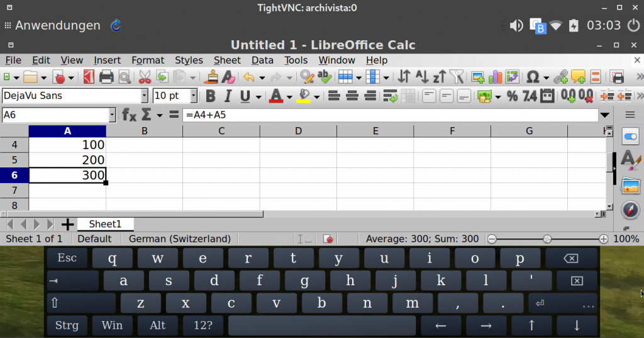Align cell text left
Image resolution: width=644 pixels, height=338 pixels.
pos(334,96)
